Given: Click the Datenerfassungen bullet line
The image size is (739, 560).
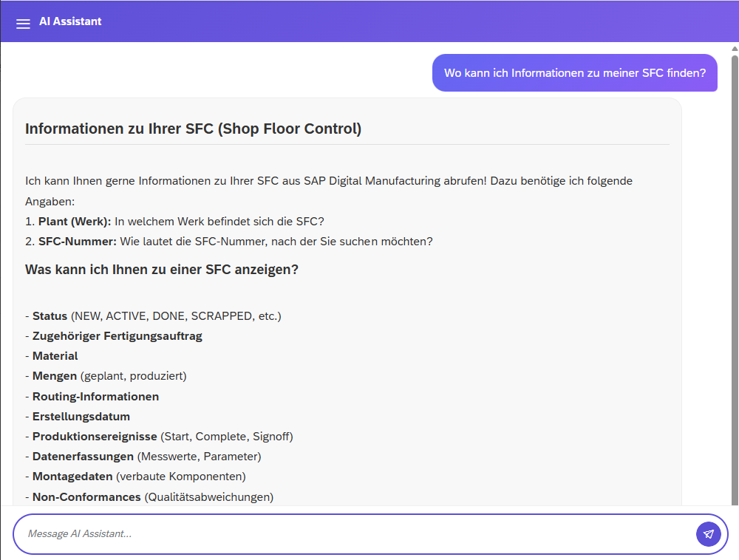Looking at the screenshot, I should coord(143,457).
